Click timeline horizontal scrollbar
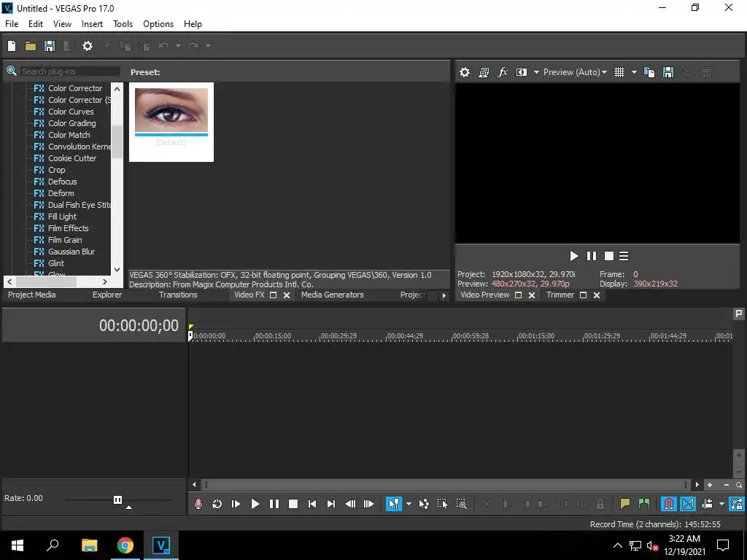Screen dimensions: 747x560 coord(446,485)
